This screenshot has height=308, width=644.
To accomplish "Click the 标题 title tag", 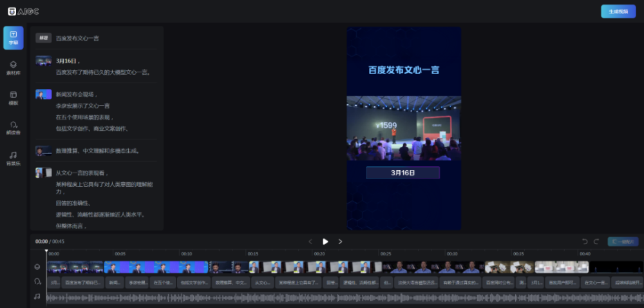I will (44, 38).
